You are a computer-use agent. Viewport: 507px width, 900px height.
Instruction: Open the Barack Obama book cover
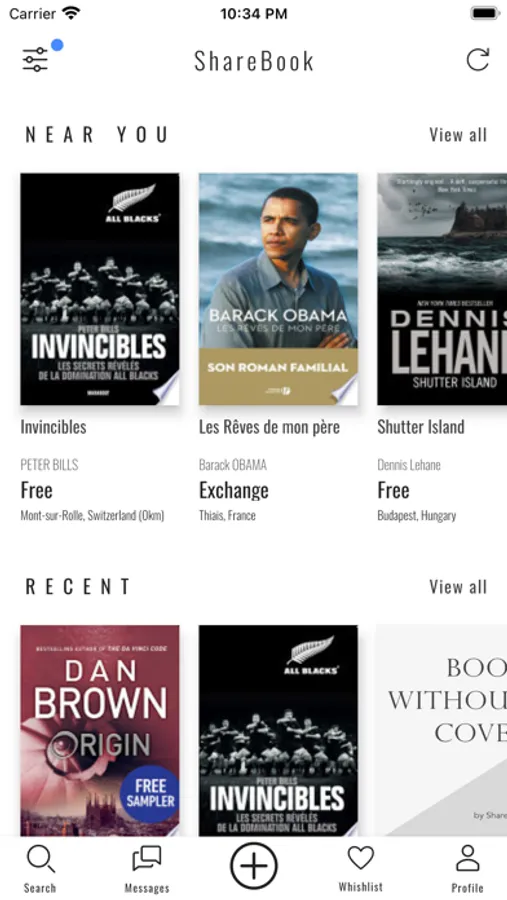tap(278, 289)
